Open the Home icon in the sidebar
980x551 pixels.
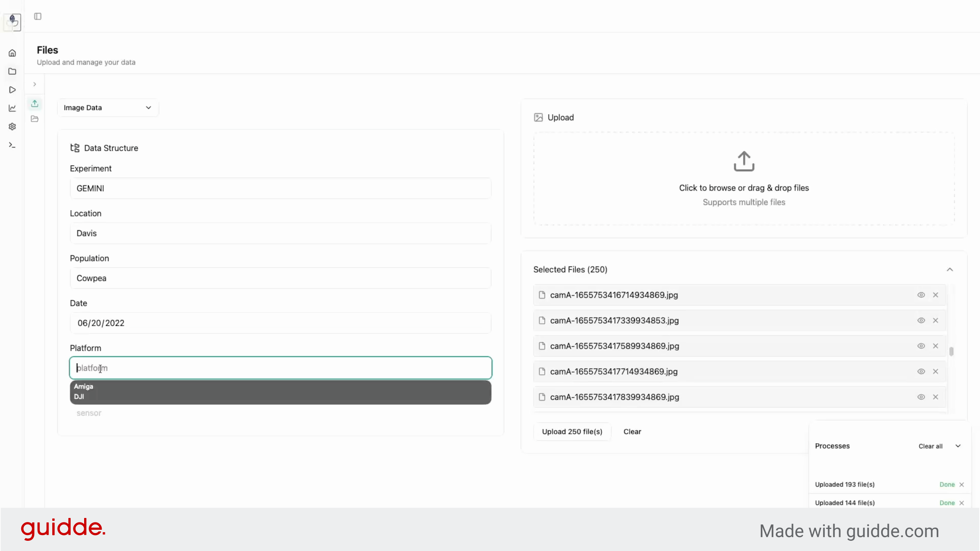12,53
